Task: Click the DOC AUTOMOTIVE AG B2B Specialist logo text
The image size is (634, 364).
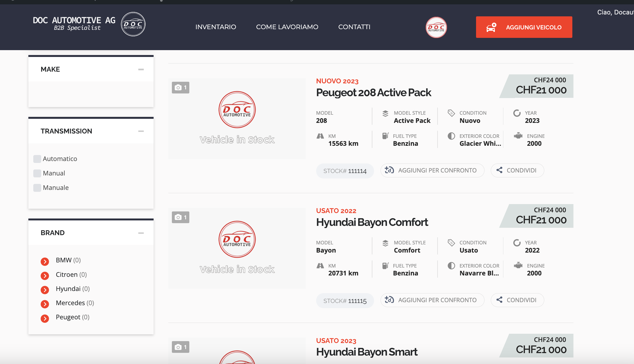Action: click(x=74, y=23)
